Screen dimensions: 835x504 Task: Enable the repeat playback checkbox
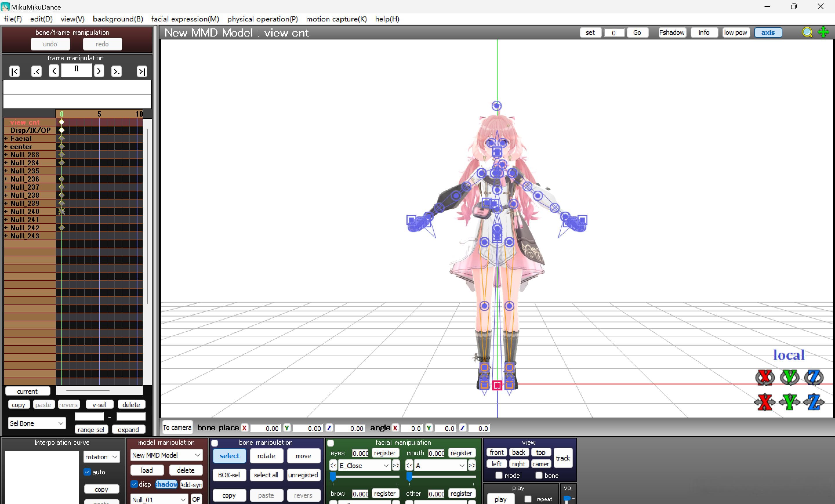(x=528, y=499)
